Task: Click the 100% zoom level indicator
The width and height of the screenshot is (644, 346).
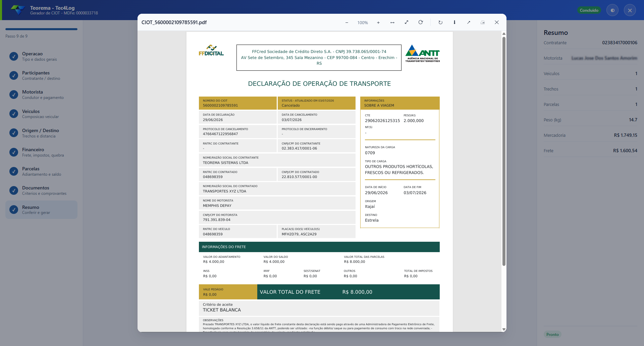Action: 363,23
